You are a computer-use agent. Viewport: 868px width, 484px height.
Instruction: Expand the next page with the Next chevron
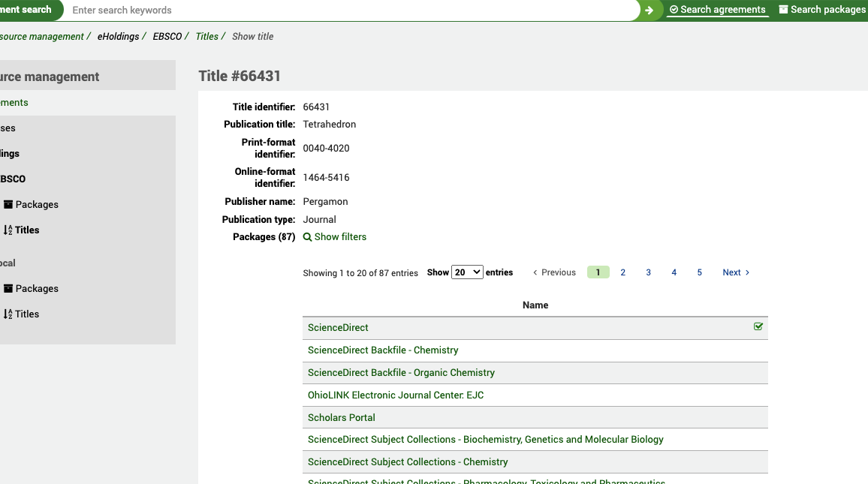click(x=746, y=272)
